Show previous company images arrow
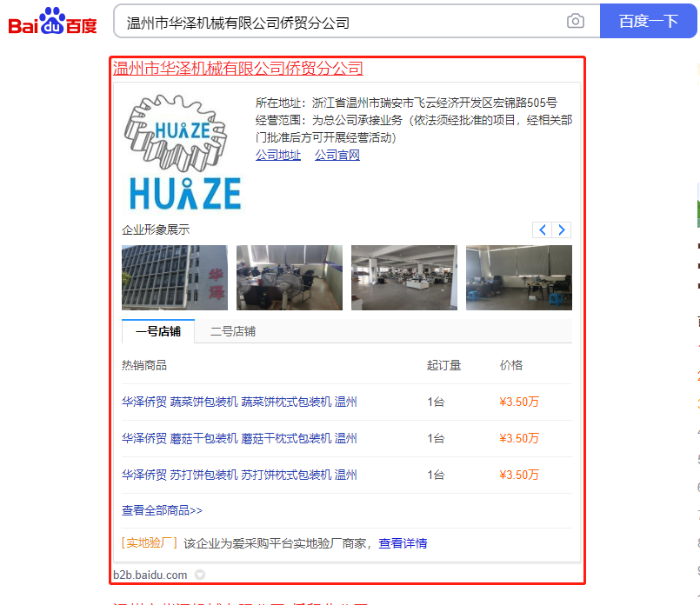700x605 pixels. coord(543,229)
